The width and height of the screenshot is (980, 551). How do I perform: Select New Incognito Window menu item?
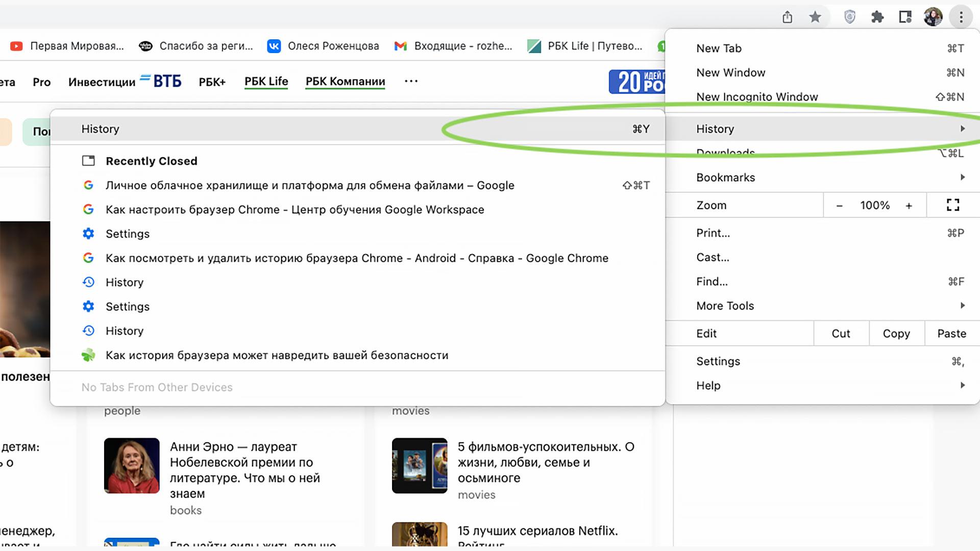(x=757, y=97)
